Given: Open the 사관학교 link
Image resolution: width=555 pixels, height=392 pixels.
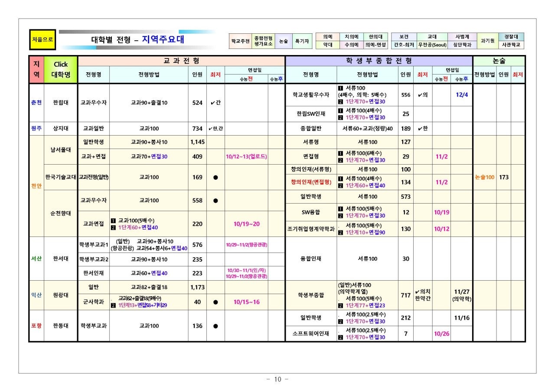Looking at the screenshot, I should (x=511, y=45).
